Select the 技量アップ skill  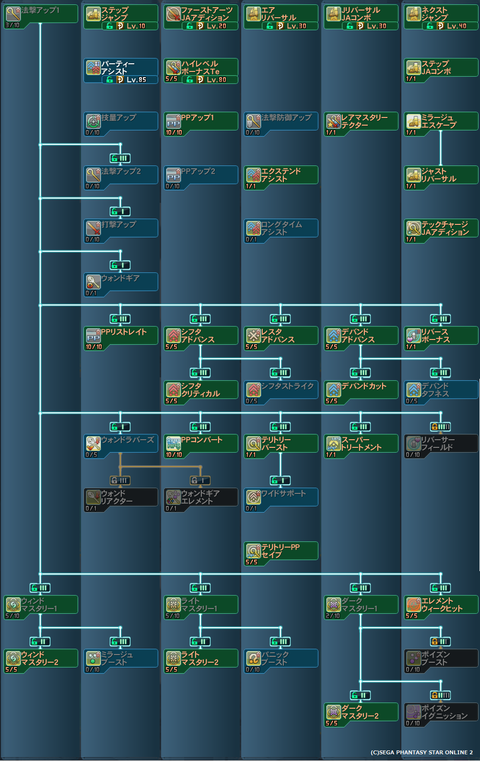coord(121,124)
